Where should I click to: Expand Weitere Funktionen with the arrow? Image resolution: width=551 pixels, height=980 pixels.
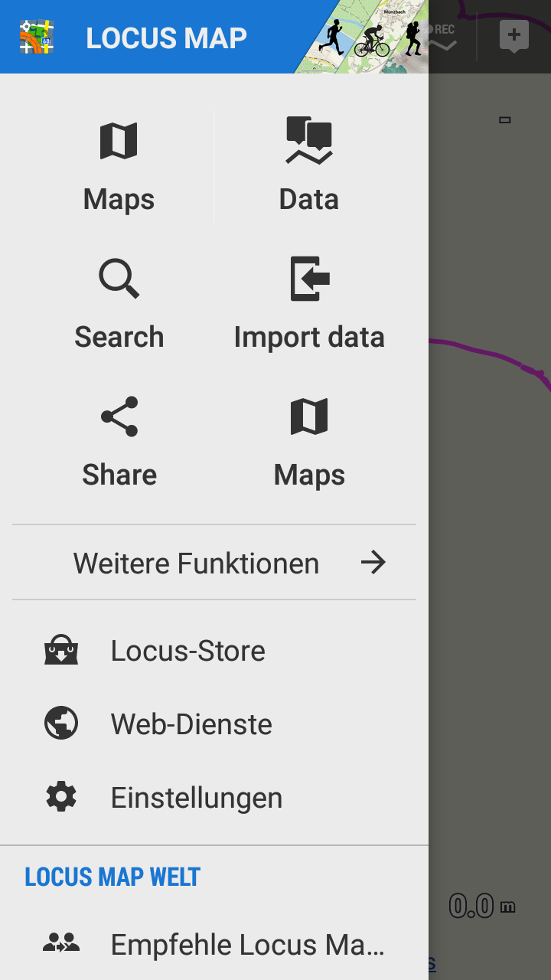pos(373,563)
